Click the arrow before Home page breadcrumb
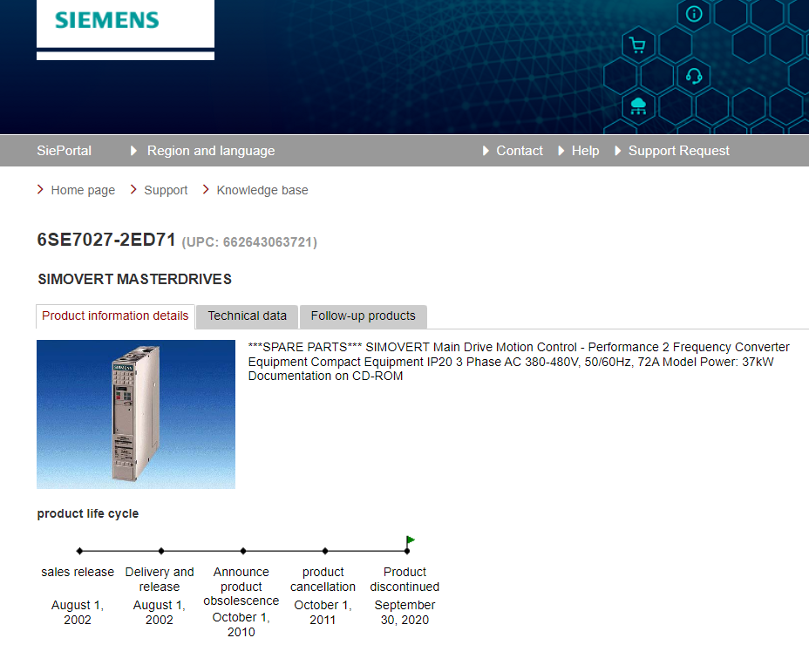 point(41,189)
